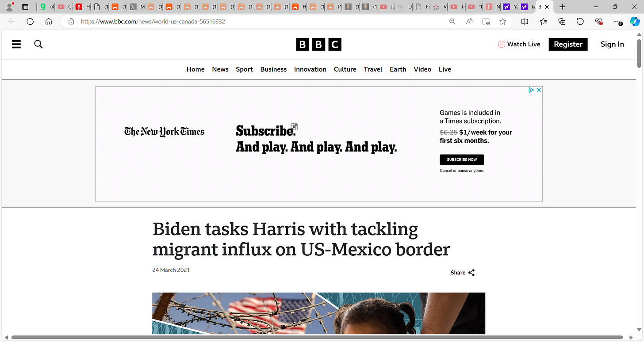
Task: Open browser Collections
Action: point(562,21)
